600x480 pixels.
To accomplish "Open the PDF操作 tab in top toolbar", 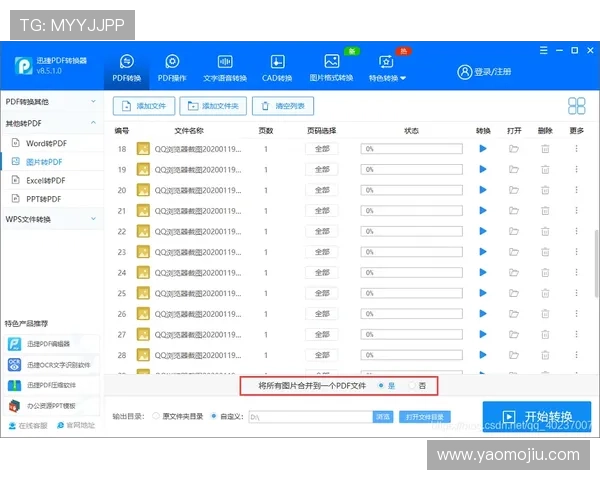I will (x=172, y=67).
